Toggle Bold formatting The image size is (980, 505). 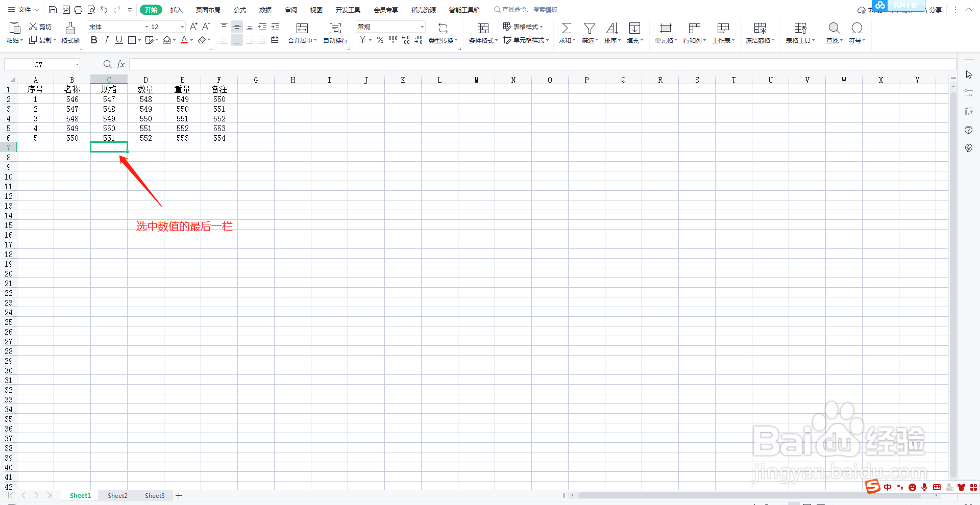[x=94, y=40]
